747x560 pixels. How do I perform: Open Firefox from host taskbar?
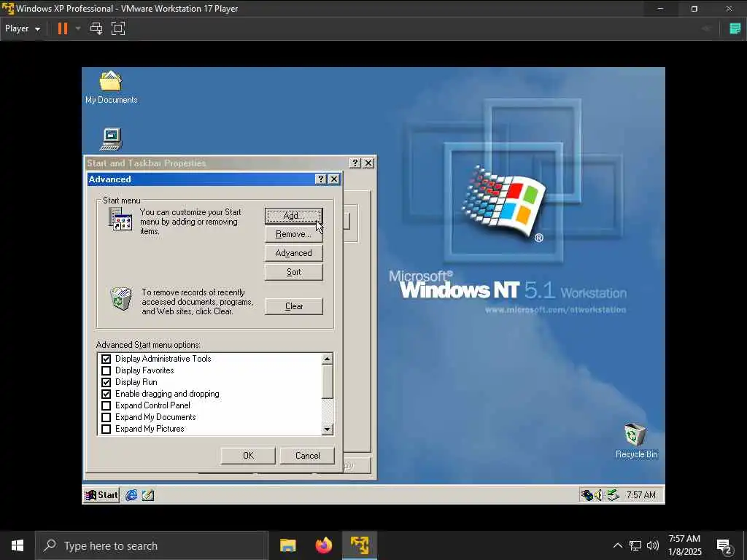click(x=324, y=545)
